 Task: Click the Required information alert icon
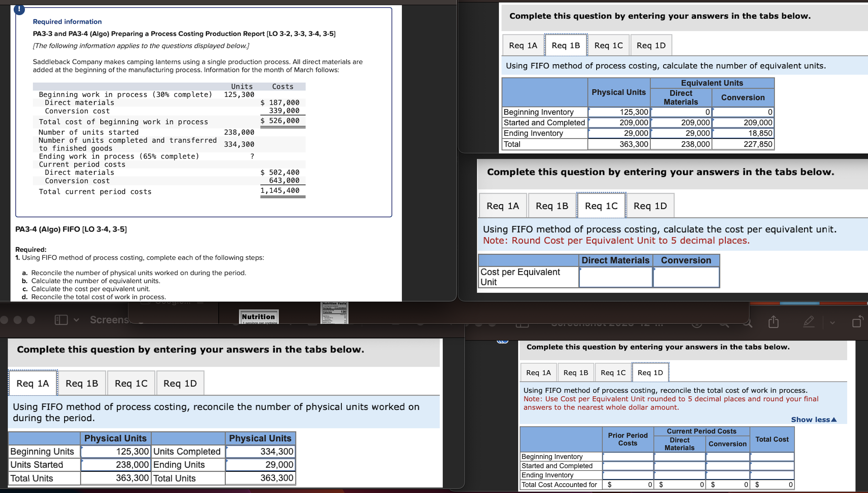point(19,9)
